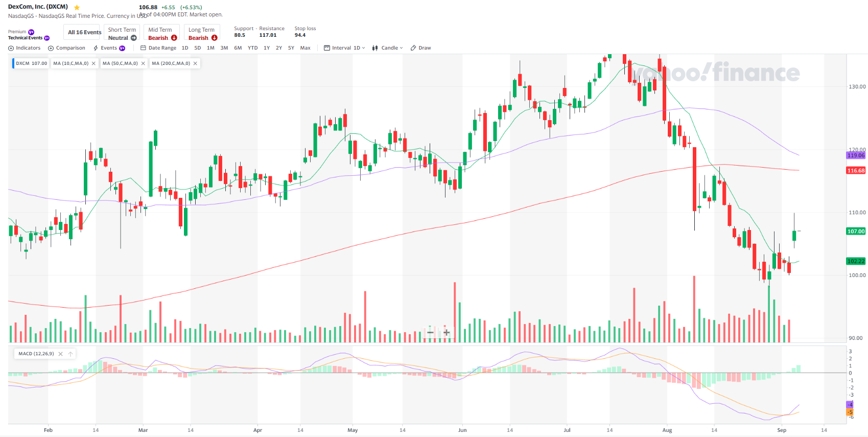868x437 pixels.
Task: Click the Long Term bearish down-arrow icon
Action: [x=215, y=38]
